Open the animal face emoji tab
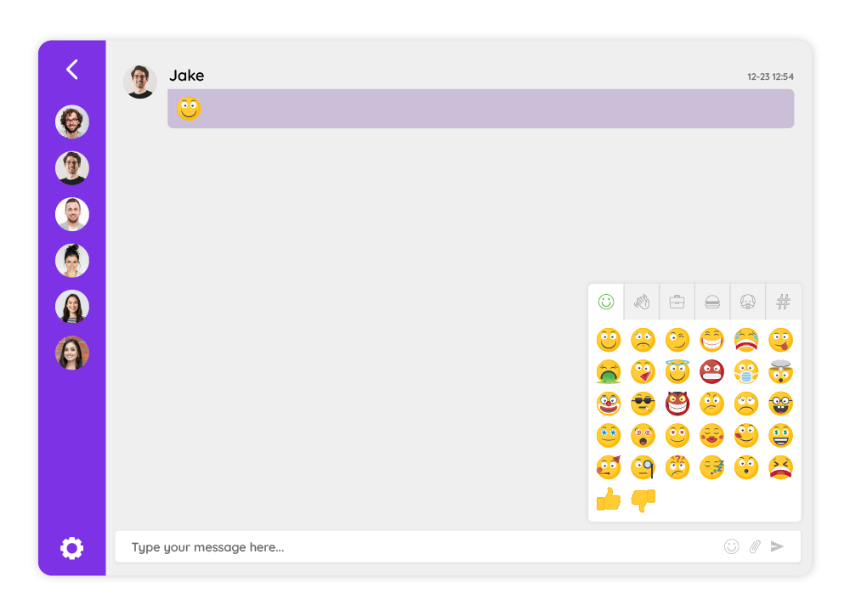Viewport: 850px width, 616px height. pyautogui.click(x=747, y=302)
